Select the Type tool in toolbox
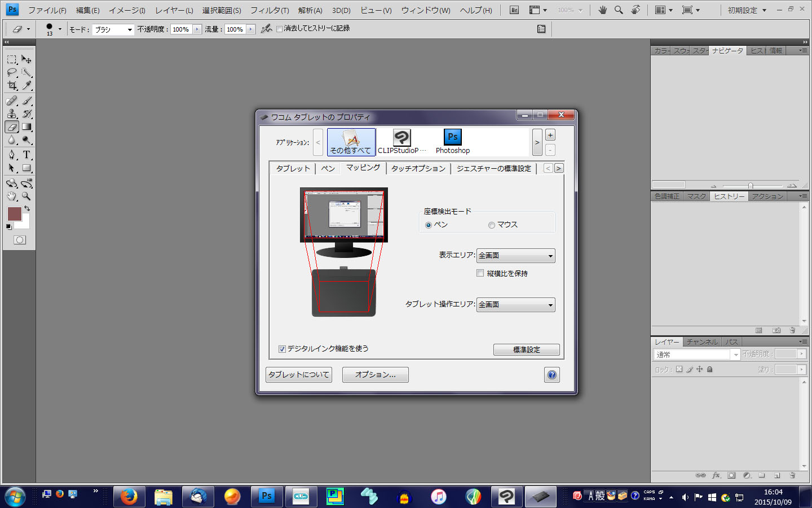The image size is (812, 508). (x=27, y=155)
